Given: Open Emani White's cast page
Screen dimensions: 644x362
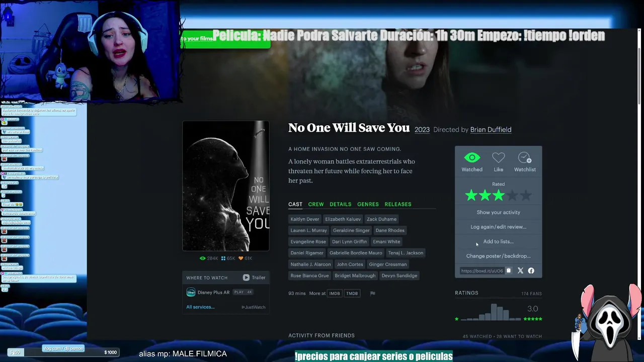Looking at the screenshot, I should [x=387, y=242].
